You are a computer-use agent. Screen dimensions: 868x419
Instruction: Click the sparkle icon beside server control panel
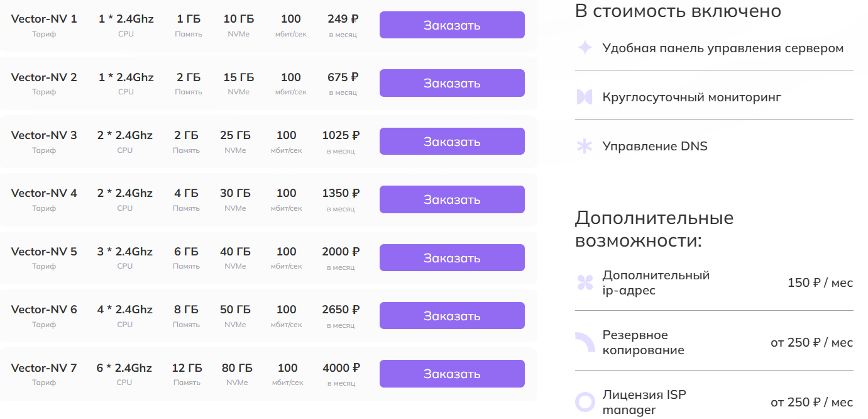(585, 48)
